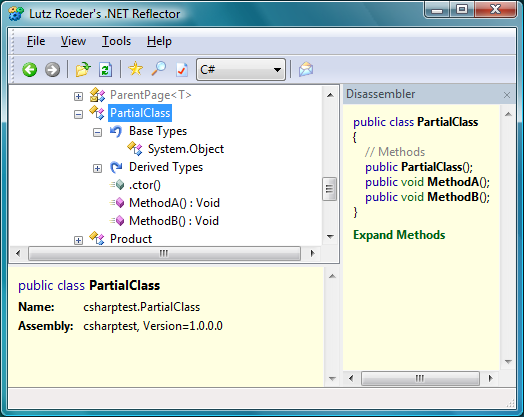The image size is (524, 417).
Task: Go back with the green Back arrow
Action: (x=30, y=70)
